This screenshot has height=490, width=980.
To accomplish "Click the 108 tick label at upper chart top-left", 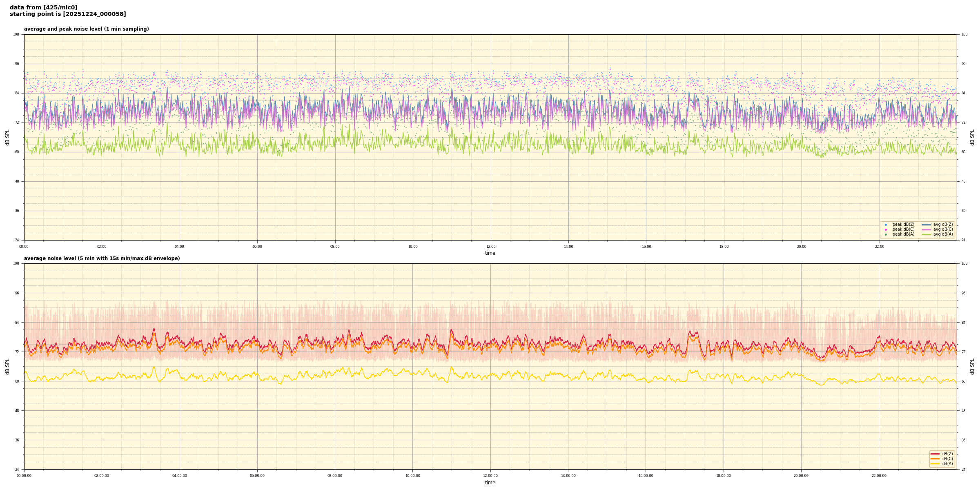I will [x=16, y=34].
